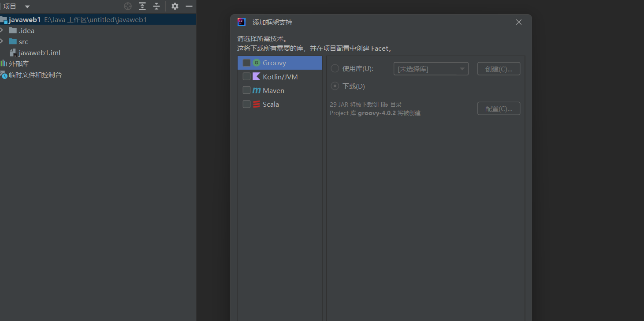
Task: Click the locate/select opened file target icon
Action: point(128,6)
